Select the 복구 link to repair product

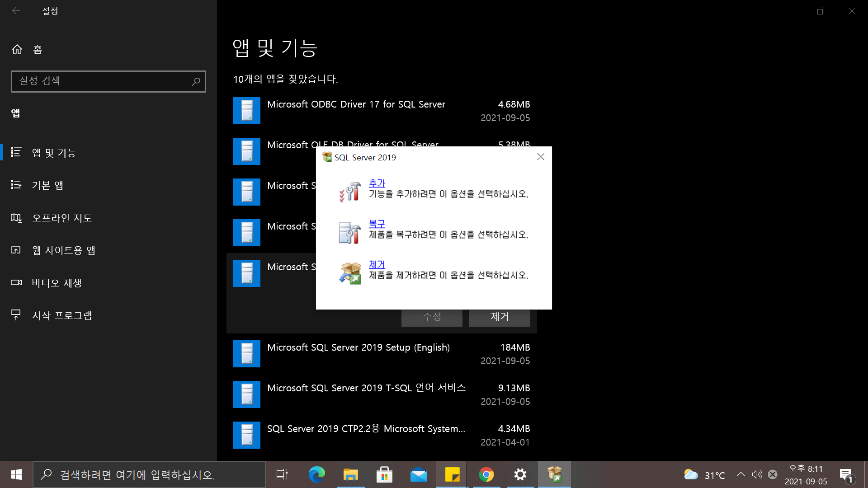click(x=377, y=224)
